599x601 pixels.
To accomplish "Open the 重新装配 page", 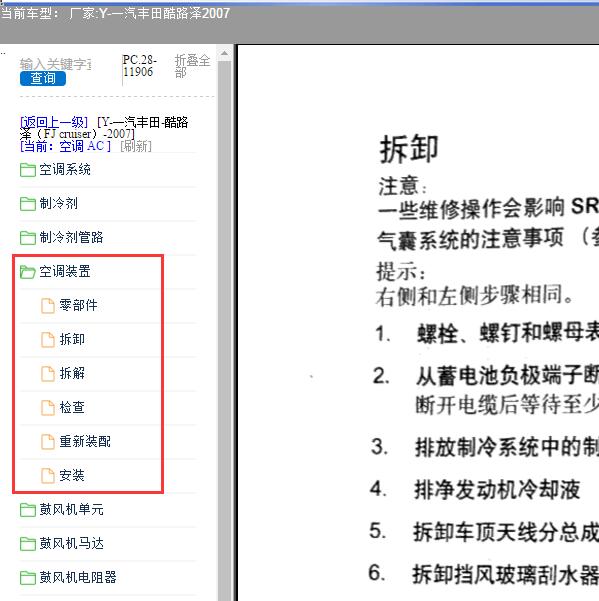I will [85, 442].
